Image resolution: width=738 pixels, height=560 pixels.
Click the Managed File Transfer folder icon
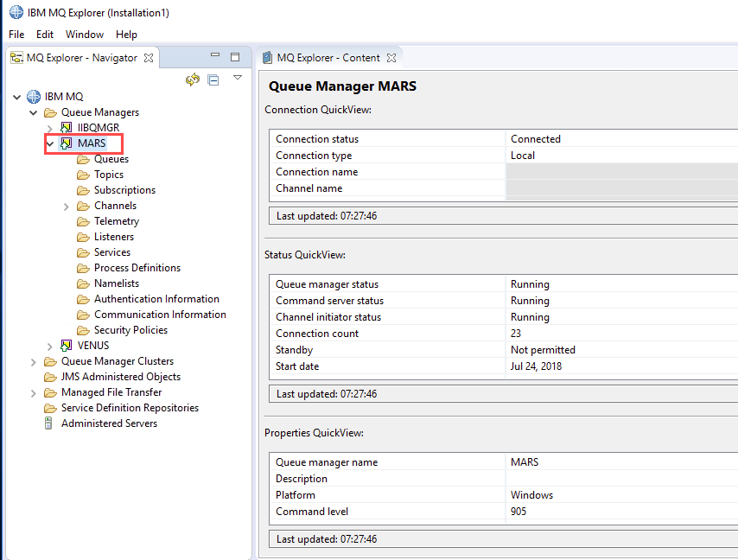click(x=50, y=392)
